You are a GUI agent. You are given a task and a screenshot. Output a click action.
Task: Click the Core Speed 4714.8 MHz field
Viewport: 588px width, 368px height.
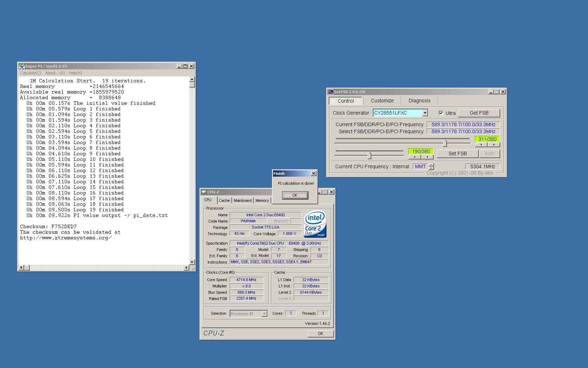coord(246,280)
